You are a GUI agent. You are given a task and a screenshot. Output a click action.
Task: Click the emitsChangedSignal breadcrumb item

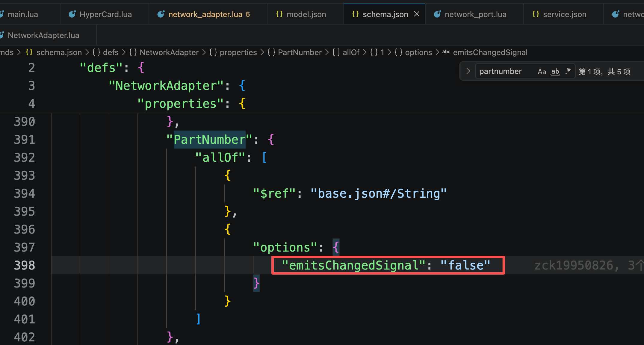[x=490, y=52]
